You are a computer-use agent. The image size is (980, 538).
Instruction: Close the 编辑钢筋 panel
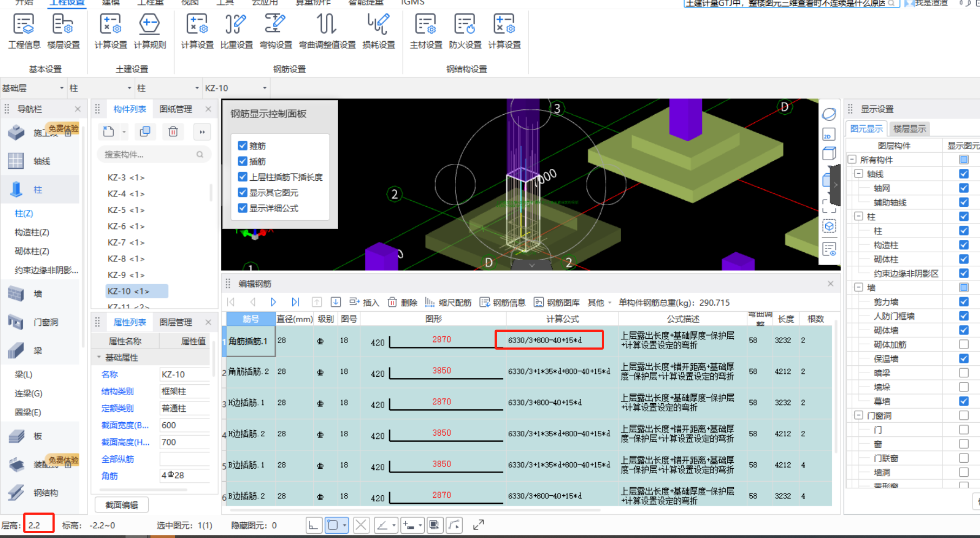tap(831, 284)
